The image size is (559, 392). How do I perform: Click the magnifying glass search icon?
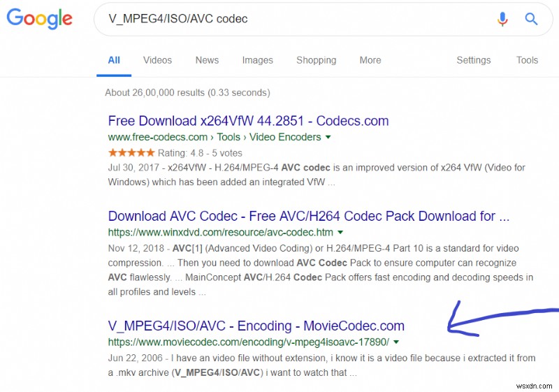click(532, 19)
